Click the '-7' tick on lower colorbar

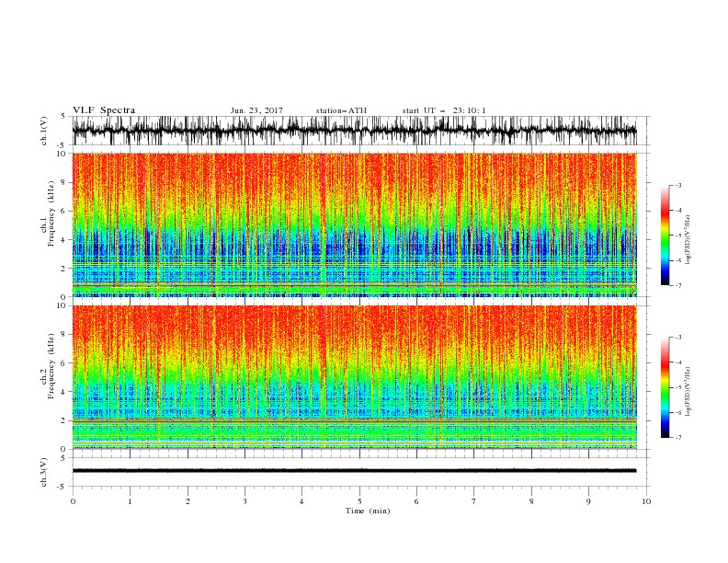tap(678, 438)
